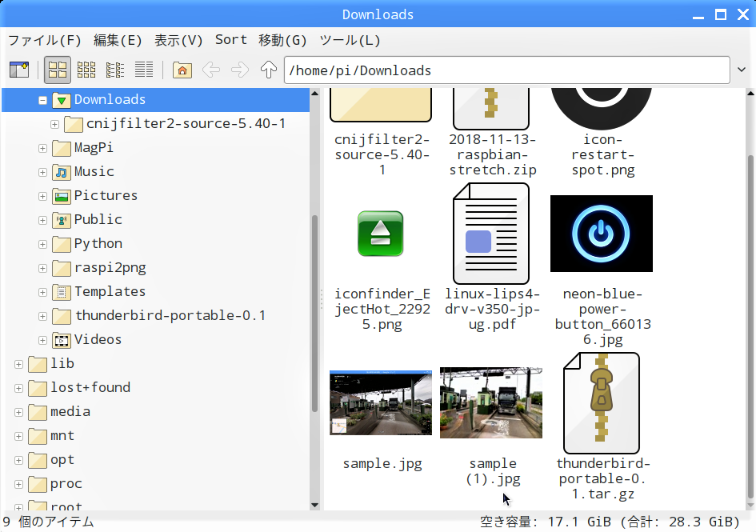
Task: Open the path history dropdown
Action: click(x=742, y=70)
